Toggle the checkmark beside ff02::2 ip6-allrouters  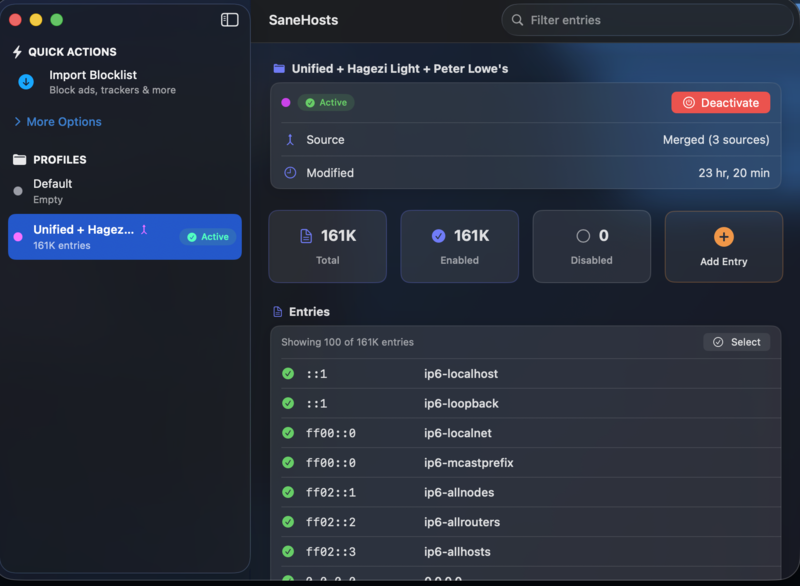coord(287,522)
